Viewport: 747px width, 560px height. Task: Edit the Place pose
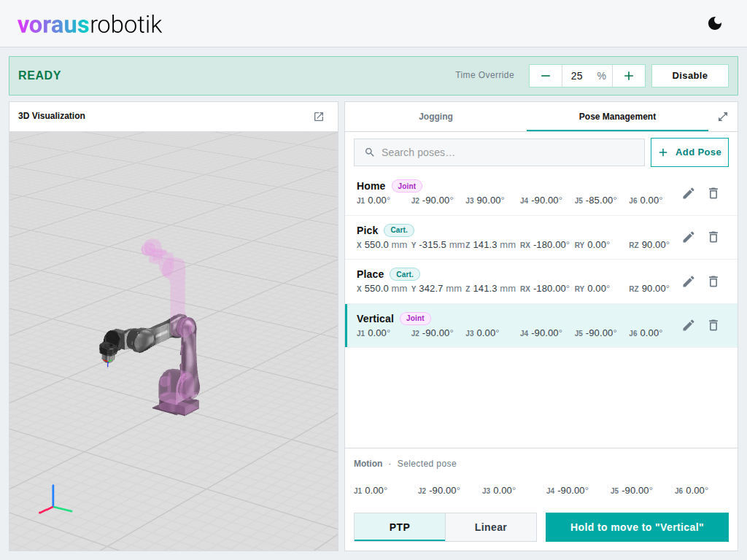point(689,281)
